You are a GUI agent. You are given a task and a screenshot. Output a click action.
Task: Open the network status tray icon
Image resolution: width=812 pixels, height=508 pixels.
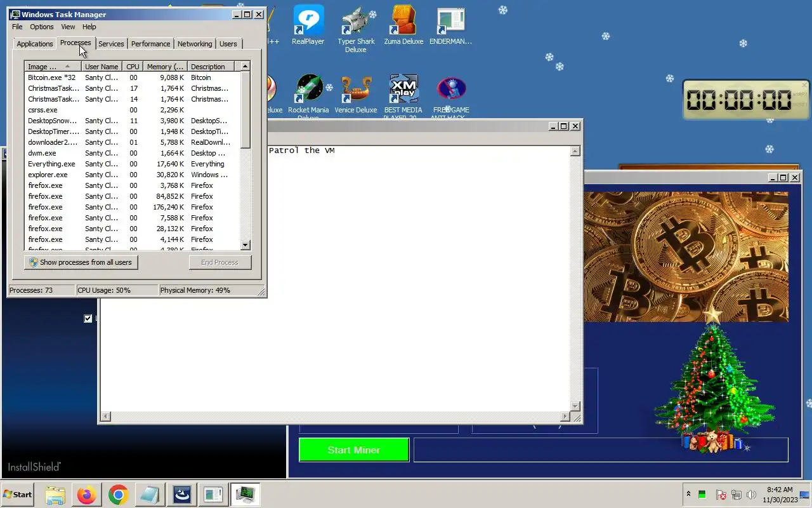737,495
